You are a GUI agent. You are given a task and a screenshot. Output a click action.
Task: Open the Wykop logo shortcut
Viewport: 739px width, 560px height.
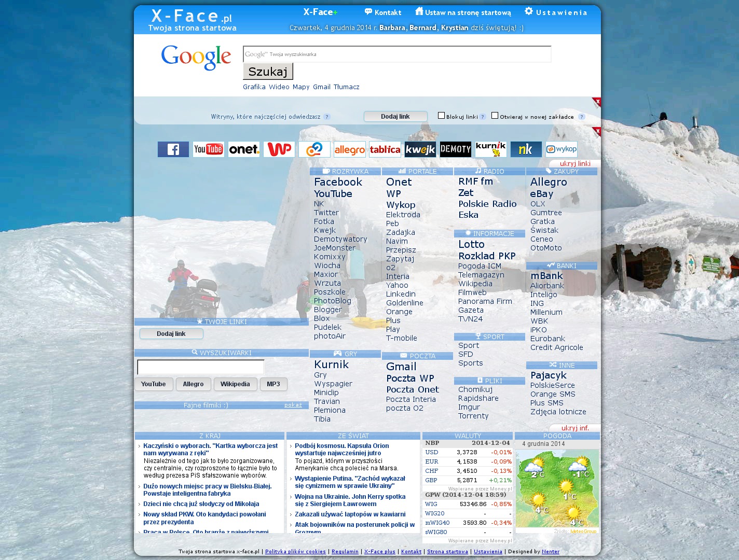[x=562, y=149]
